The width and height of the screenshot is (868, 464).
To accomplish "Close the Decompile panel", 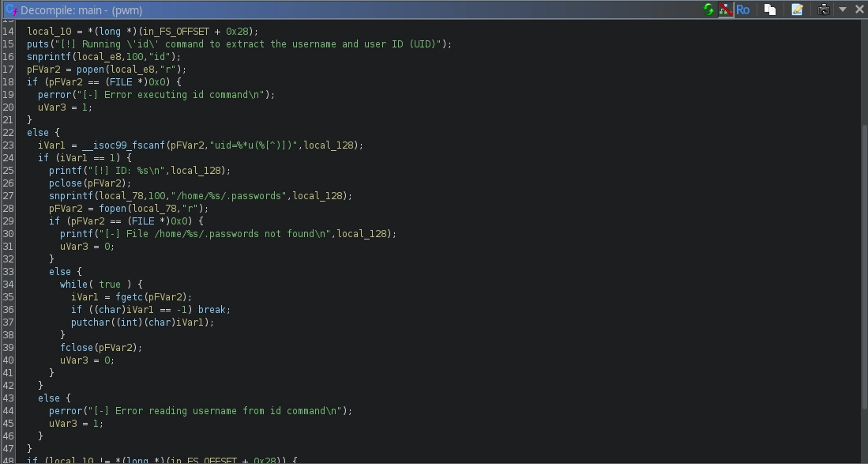I will (x=859, y=9).
